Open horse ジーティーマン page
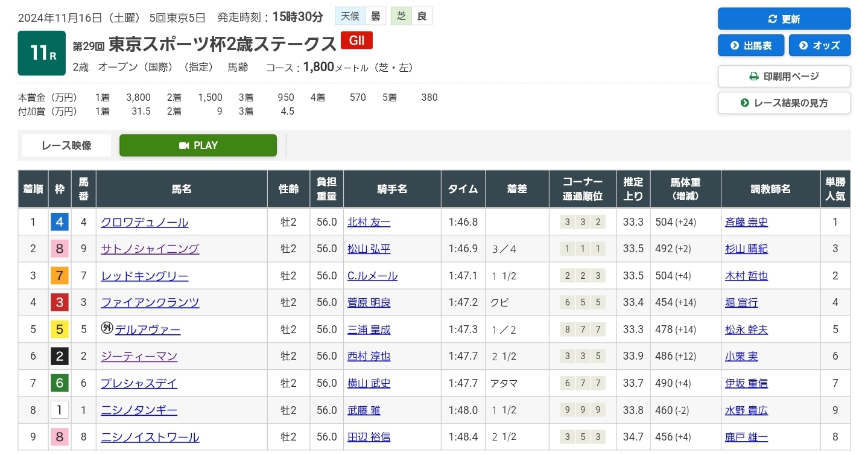This screenshot has width=868, height=455. pyautogui.click(x=139, y=356)
